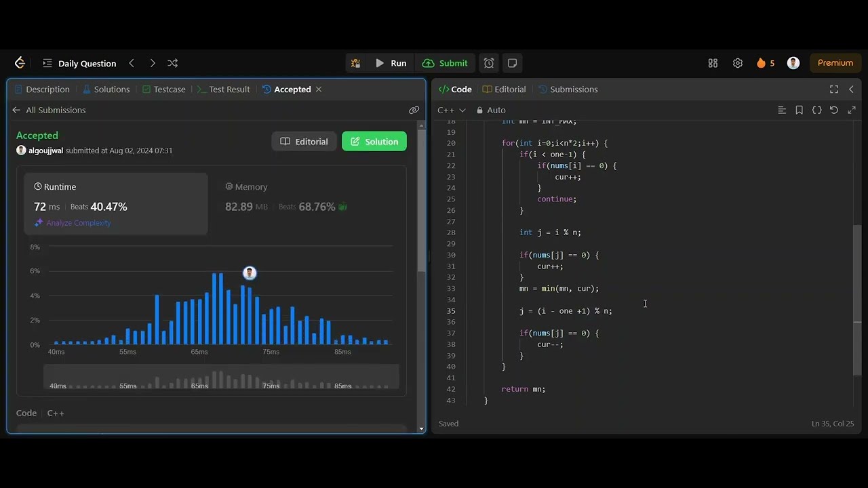Open the profile avatar in top bar
Image resolution: width=868 pixels, height=488 pixels.
pyautogui.click(x=793, y=63)
